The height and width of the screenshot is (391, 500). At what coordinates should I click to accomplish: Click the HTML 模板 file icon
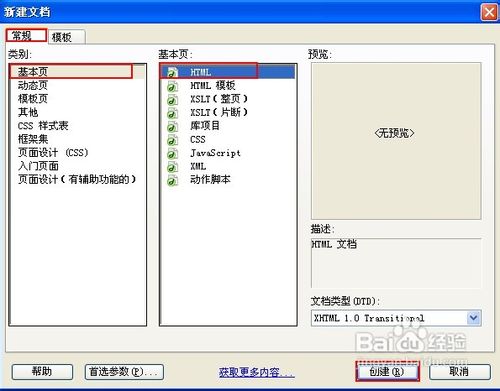[172, 86]
